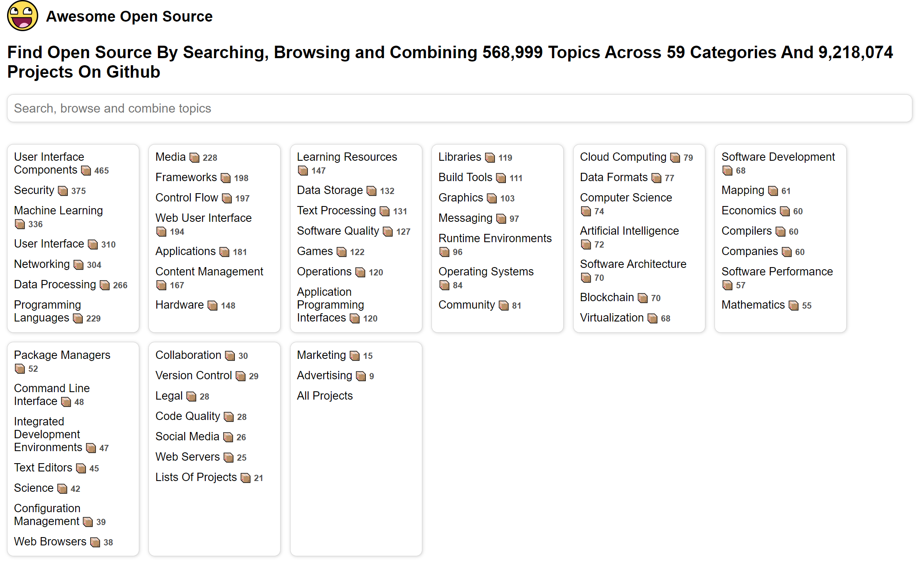The image size is (924, 567).
Task: Click the box icon next to Blockchain
Action: coord(643,298)
